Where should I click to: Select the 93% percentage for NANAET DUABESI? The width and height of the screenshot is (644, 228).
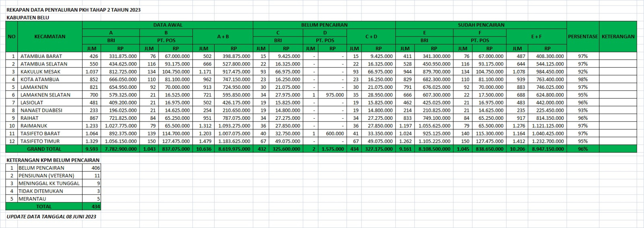(583, 110)
